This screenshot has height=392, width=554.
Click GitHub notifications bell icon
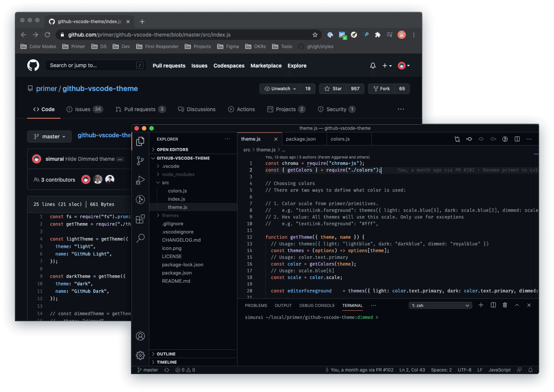pyautogui.click(x=373, y=66)
